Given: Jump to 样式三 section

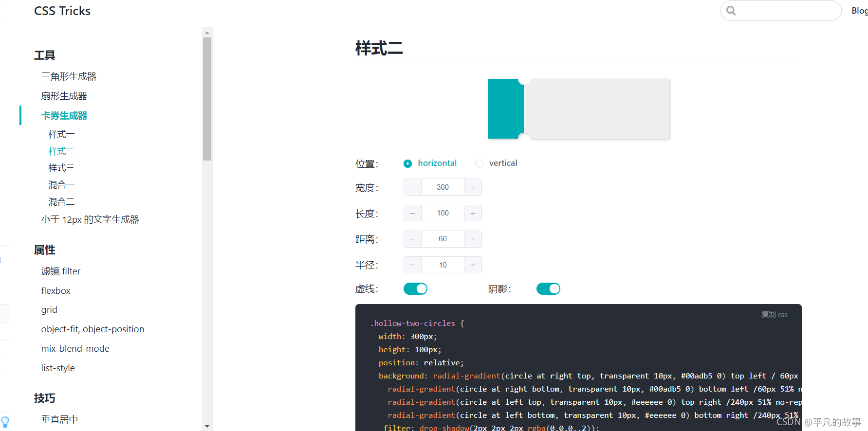Looking at the screenshot, I should (61, 168).
